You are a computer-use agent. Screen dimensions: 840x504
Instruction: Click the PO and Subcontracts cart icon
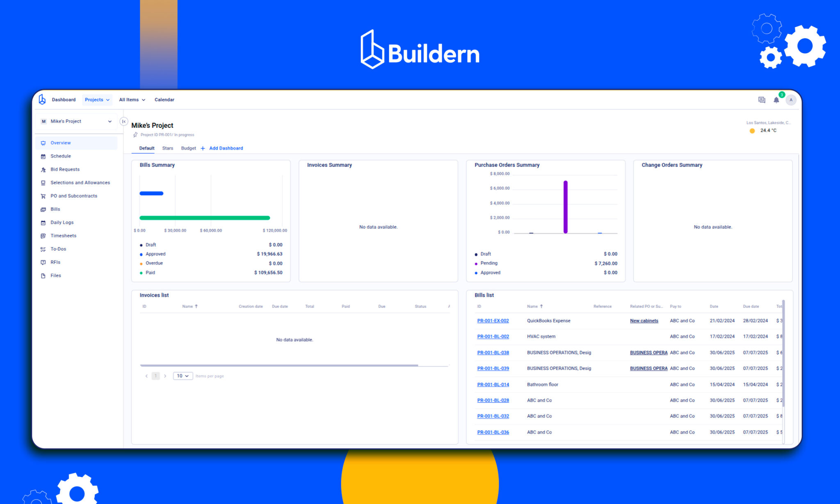[x=43, y=196]
